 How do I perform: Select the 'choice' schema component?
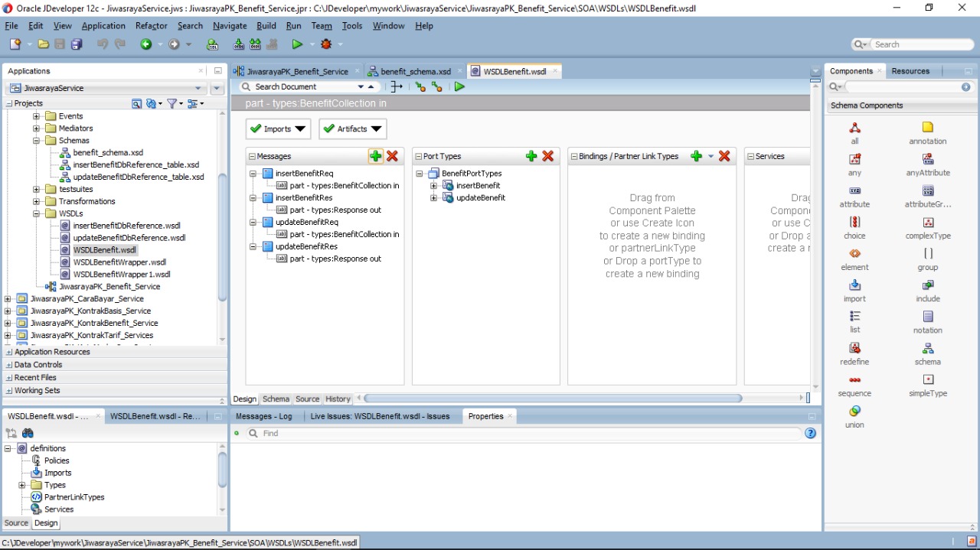[855, 227]
